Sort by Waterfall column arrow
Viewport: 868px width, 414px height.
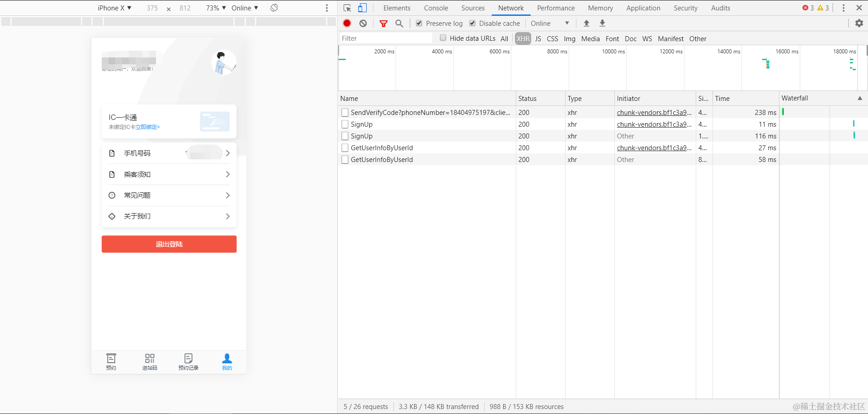[x=860, y=98]
